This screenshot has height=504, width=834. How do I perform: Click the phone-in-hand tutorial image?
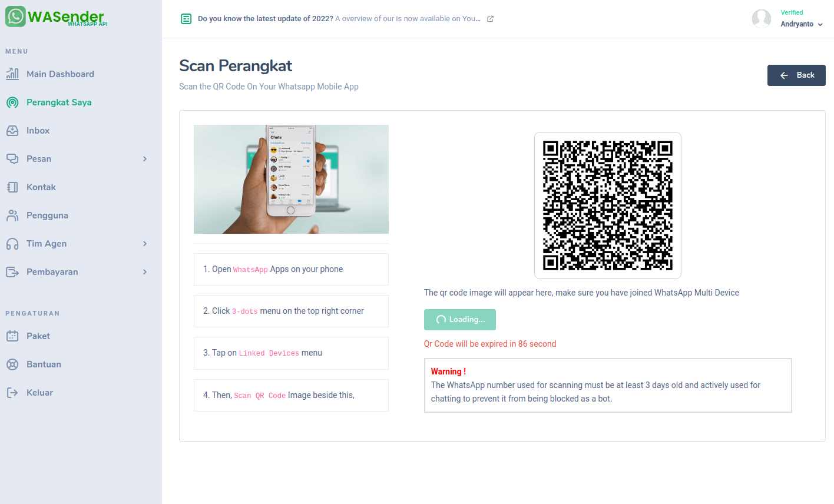(x=291, y=179)
